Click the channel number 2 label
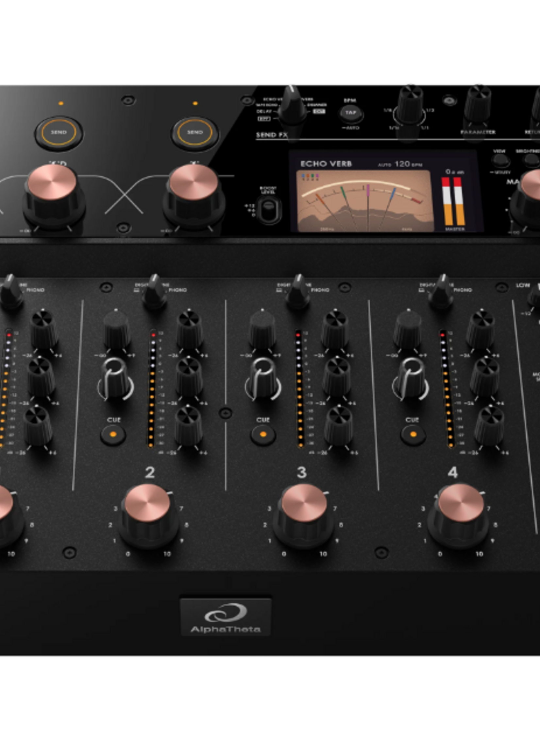Screen dimensions: 540x756 pos(150,472)
